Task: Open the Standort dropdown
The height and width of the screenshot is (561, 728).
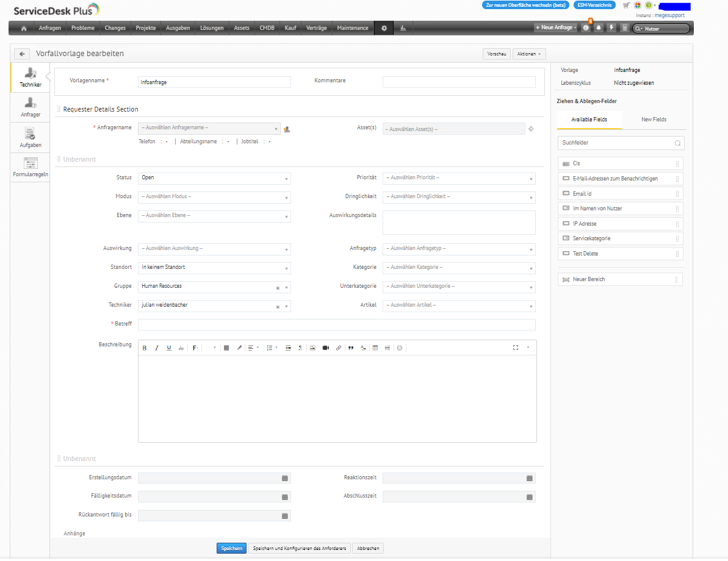Action: pos(215,268)
